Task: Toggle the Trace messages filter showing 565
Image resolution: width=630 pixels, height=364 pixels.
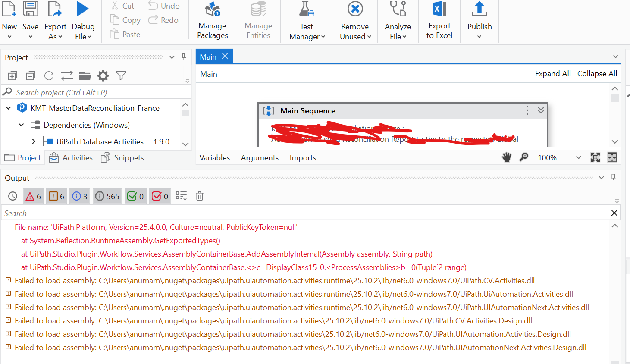Action: [107, 196]
